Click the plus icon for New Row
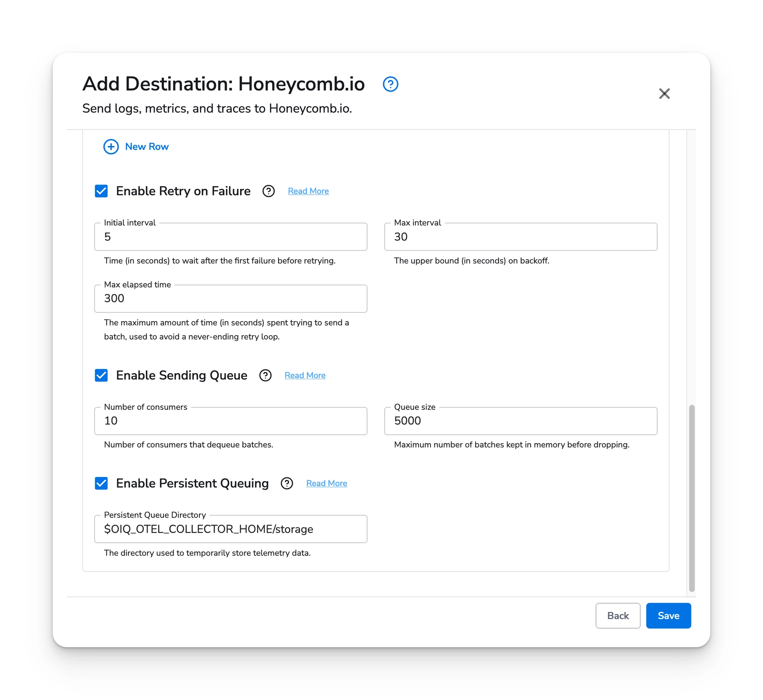This screenshot has width=763, height=700. [111, 147]
